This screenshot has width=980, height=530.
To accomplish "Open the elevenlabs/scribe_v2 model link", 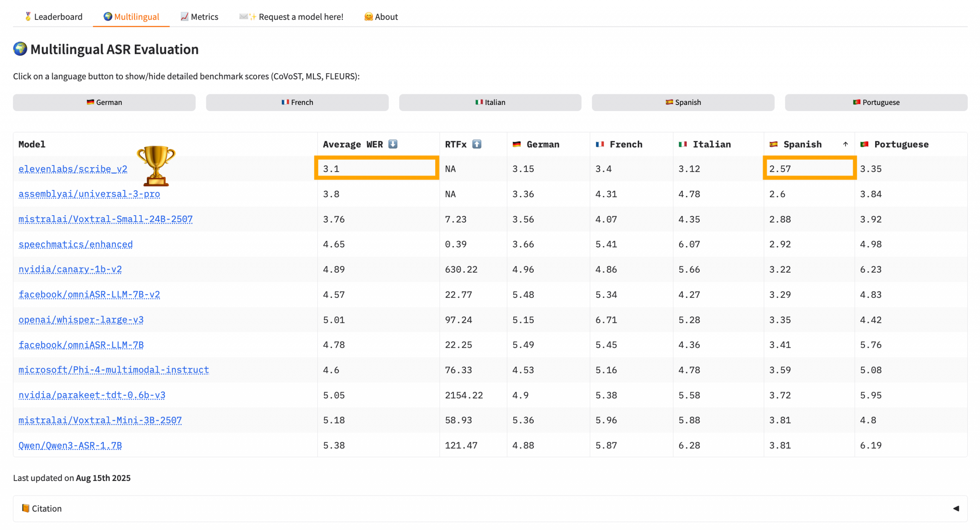I will coord(73,169).
